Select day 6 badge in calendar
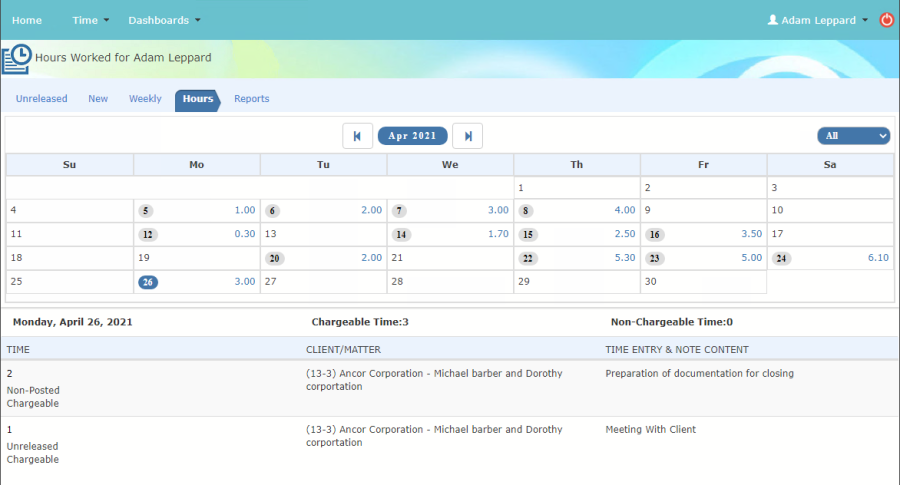 (x=272, y=211)
